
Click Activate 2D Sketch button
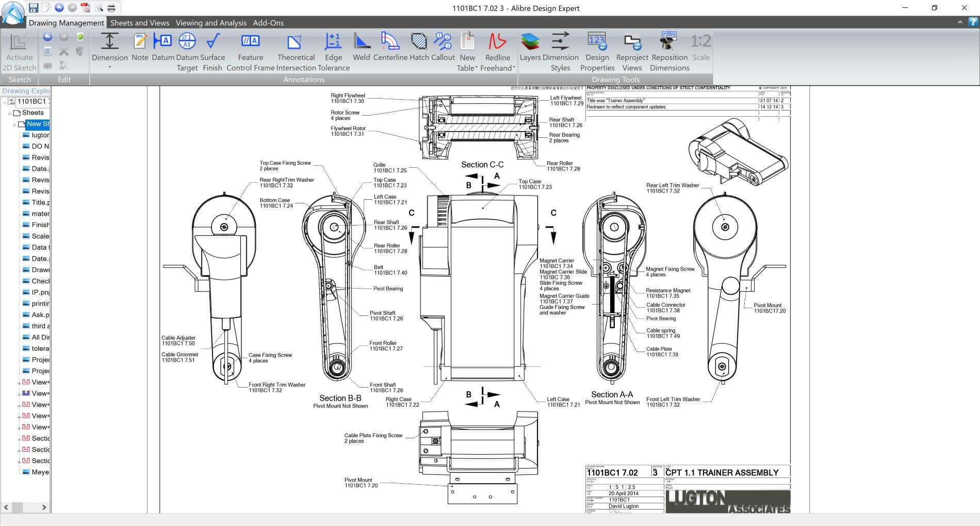19,52
